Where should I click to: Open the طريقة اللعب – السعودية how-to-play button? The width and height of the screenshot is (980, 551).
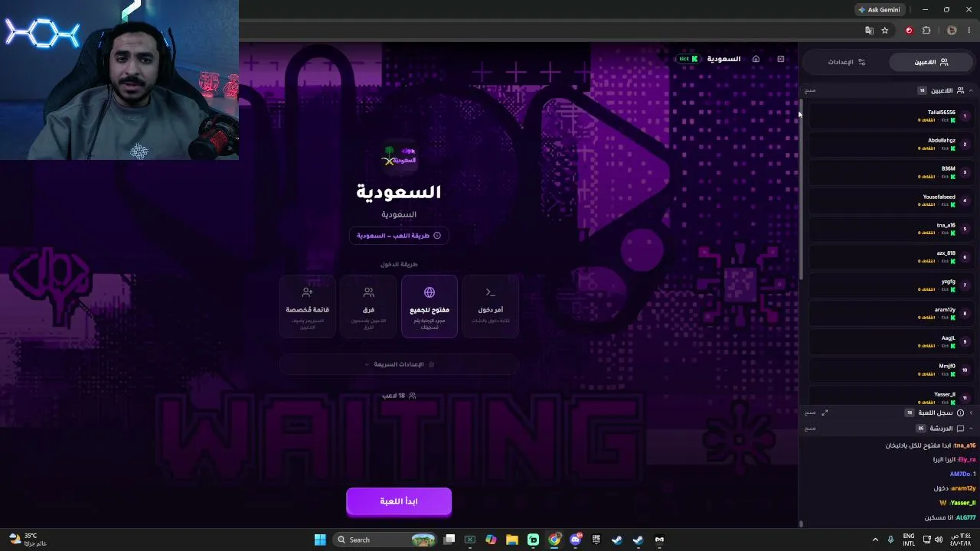(x=399, y=236)
